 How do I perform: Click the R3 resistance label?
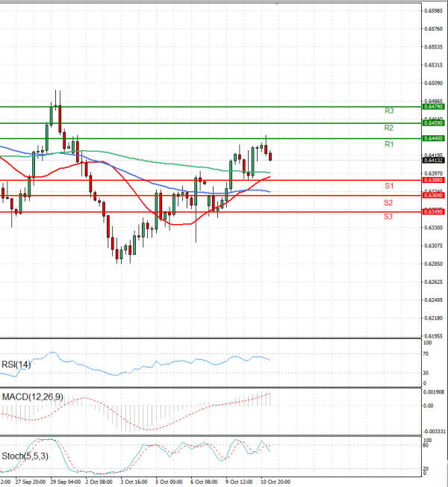click(x=389, y=111)
